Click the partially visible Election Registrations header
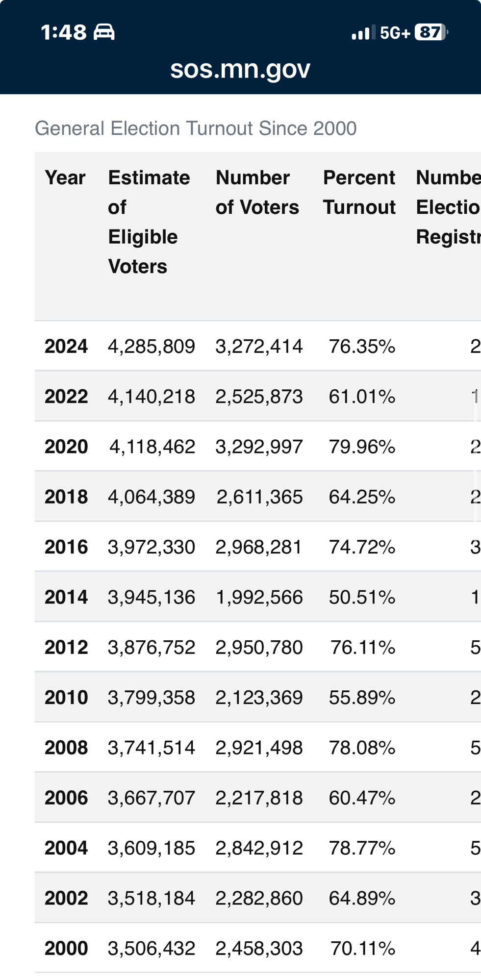 [448, 207]
